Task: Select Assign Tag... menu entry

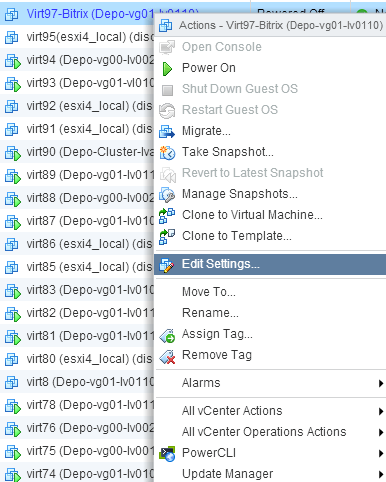Action: pyautogui.click(x=271, y=334)
